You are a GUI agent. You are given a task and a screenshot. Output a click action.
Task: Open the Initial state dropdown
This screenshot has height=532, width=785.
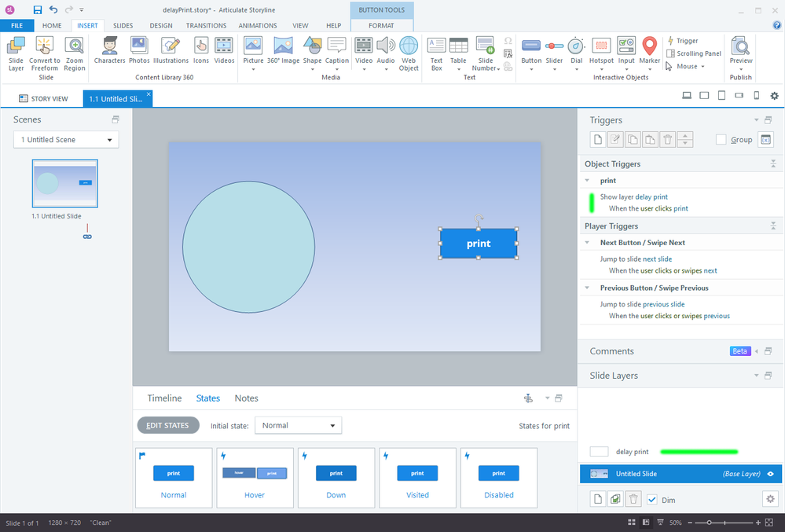298,426
